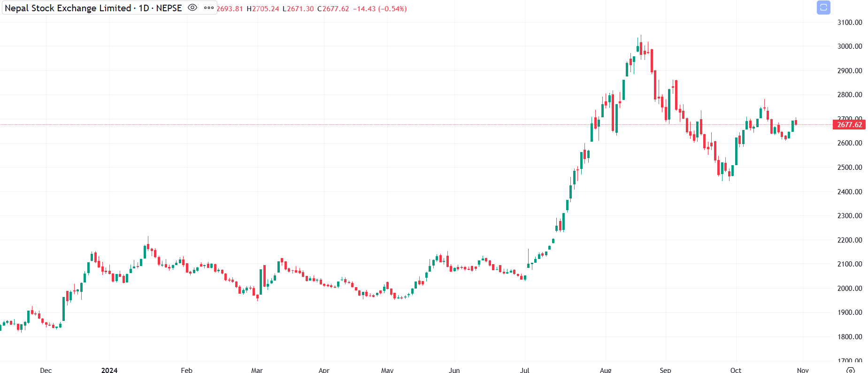The image size is (868, 373).
Task: Click the −14.43 (−0.54%) change value
Action: [380, 9]
